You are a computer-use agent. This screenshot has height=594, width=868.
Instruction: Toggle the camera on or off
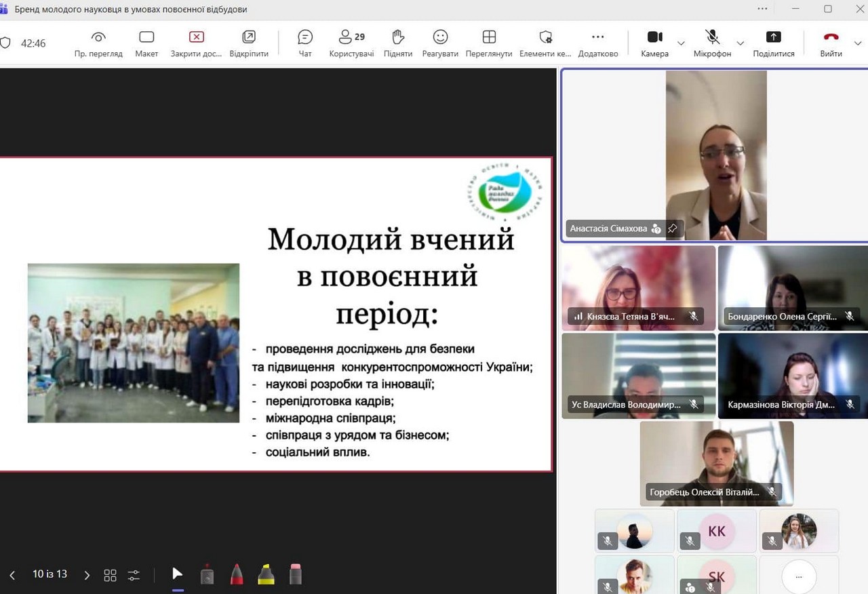coord(654,43)
